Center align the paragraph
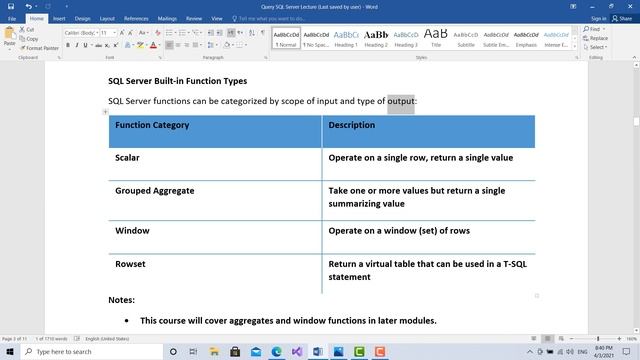Viewport: 640px width, 360px height. [178, 45]
